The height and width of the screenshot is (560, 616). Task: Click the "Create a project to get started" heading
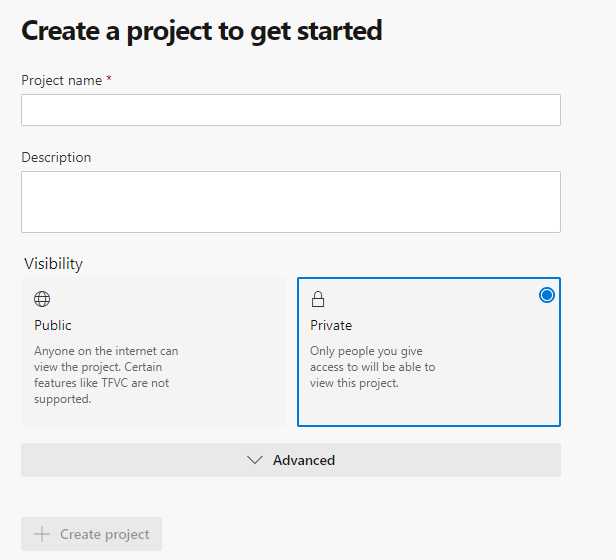[x=202, y=30]
